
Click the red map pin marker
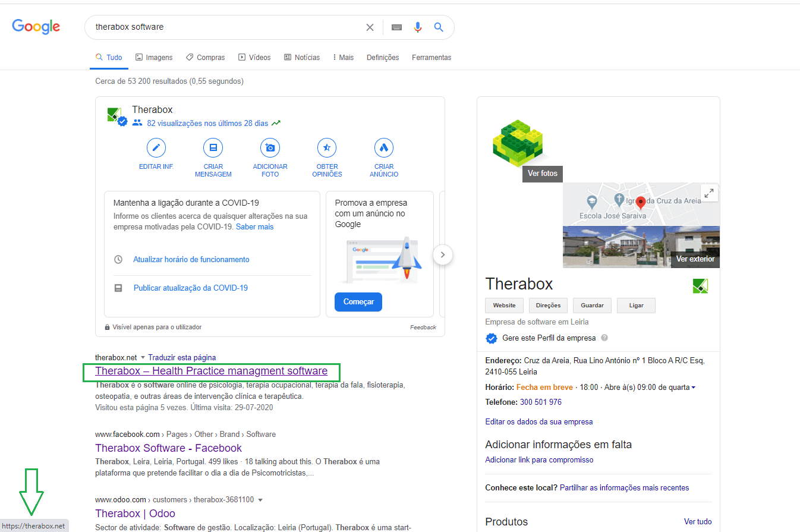click(640, 203)
